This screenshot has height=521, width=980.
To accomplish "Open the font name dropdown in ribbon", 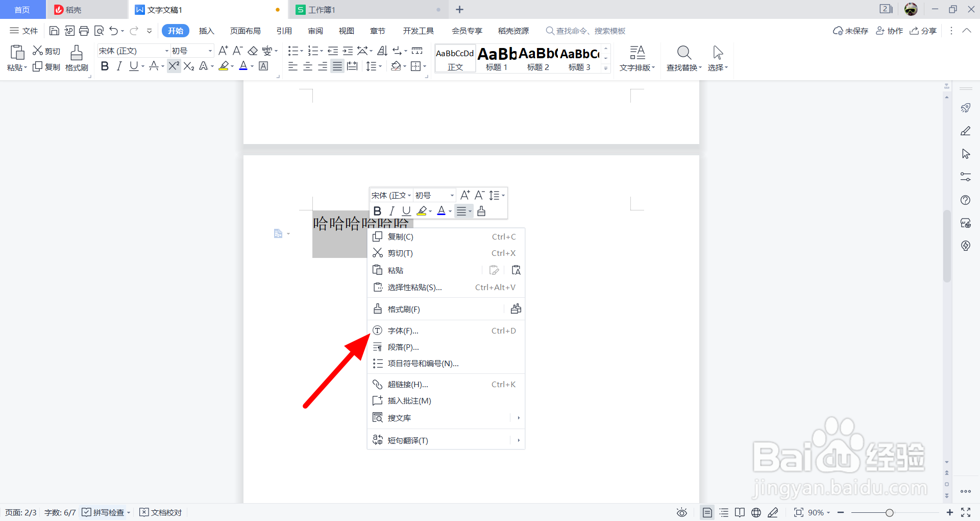I will tap(166, 51).
